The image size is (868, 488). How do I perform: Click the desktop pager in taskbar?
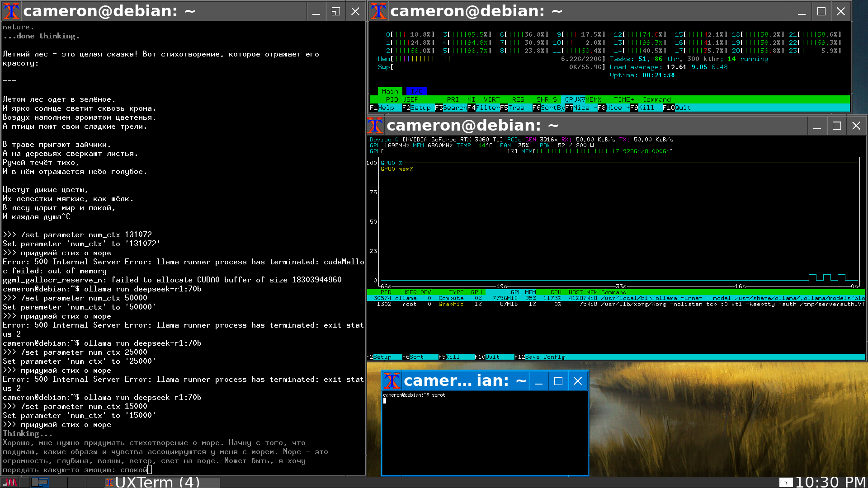click(40, 482)
